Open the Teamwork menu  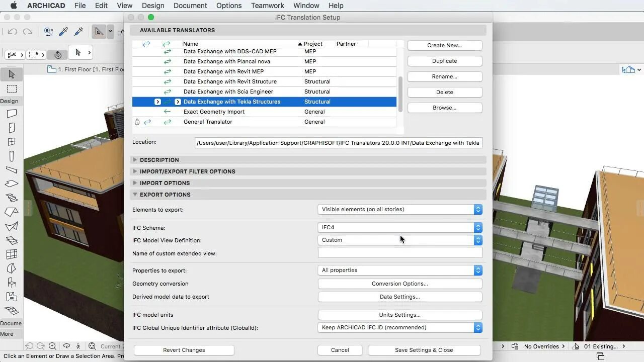[x=268, y=6]
